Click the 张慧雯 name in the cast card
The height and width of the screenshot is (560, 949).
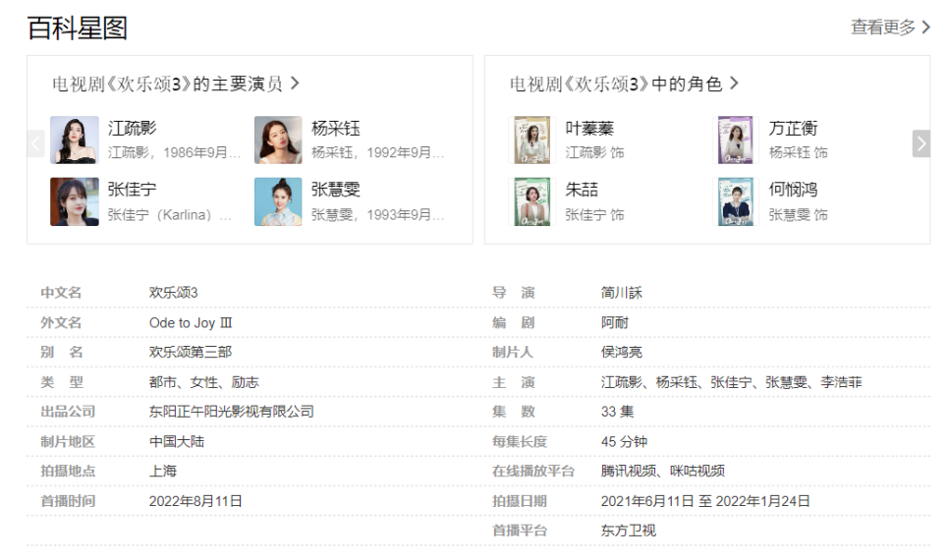335,190
